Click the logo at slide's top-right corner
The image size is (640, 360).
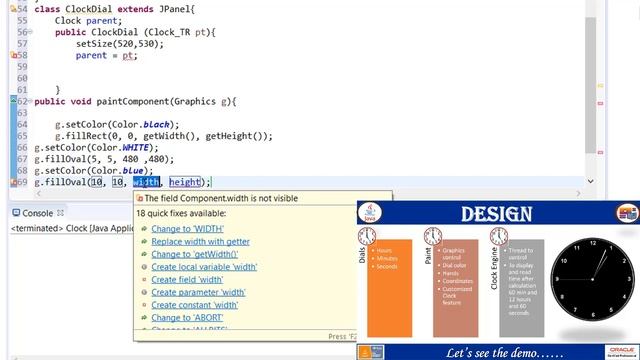[x=627, y=213]
